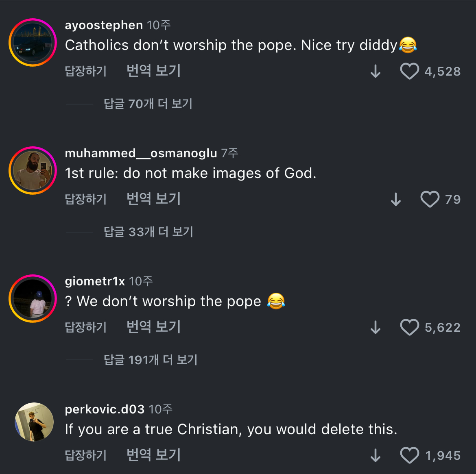
Task: Like muhammed__osmanoglu's comment with the heart
Action: (x=430, y=200)
